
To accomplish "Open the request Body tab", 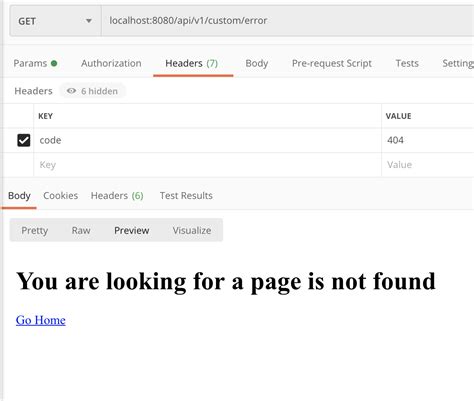I will tap(257, 63).
